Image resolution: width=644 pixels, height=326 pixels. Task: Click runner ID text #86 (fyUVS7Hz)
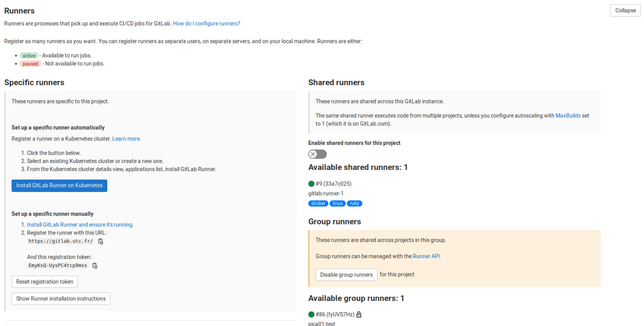click(x=335, y=315)
